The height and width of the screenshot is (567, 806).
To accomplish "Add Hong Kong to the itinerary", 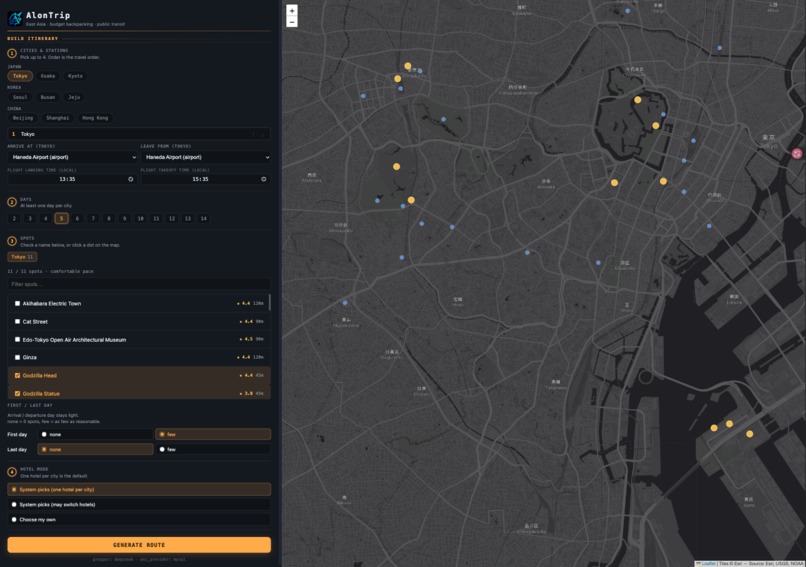I will (95, 118).
